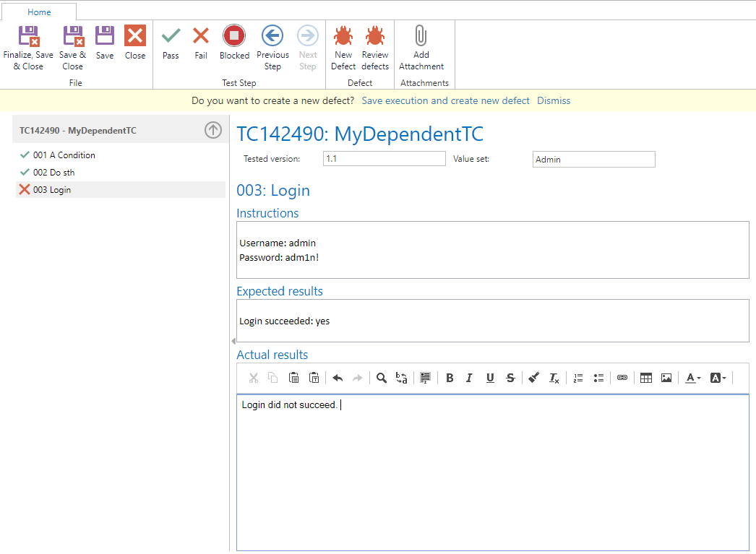Image resolution: width=756 pixels, height=554 pixels.
Task: Toggle italic formatting in the editor
Action: coord(470,378)
